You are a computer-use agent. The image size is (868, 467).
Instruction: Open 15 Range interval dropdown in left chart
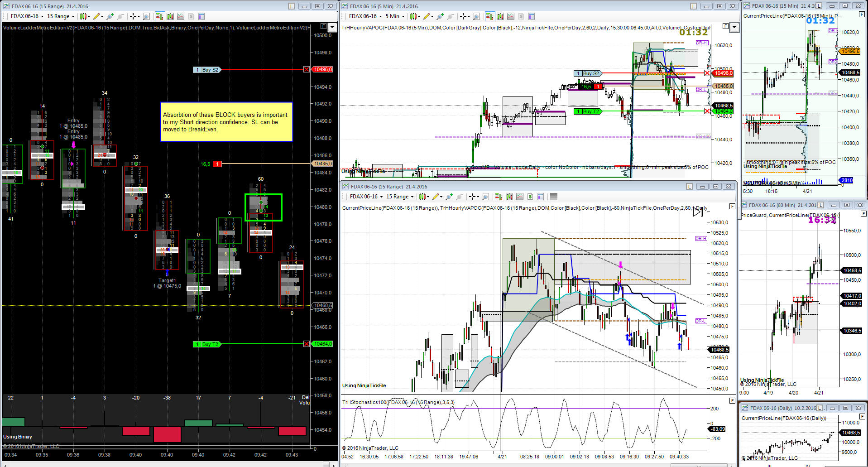tap(61, 16)
